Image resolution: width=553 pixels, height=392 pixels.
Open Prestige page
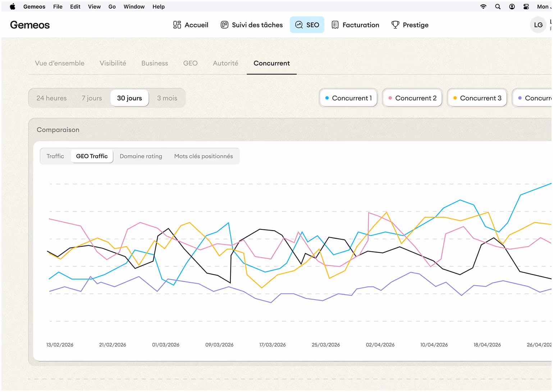tap(410, 25)
